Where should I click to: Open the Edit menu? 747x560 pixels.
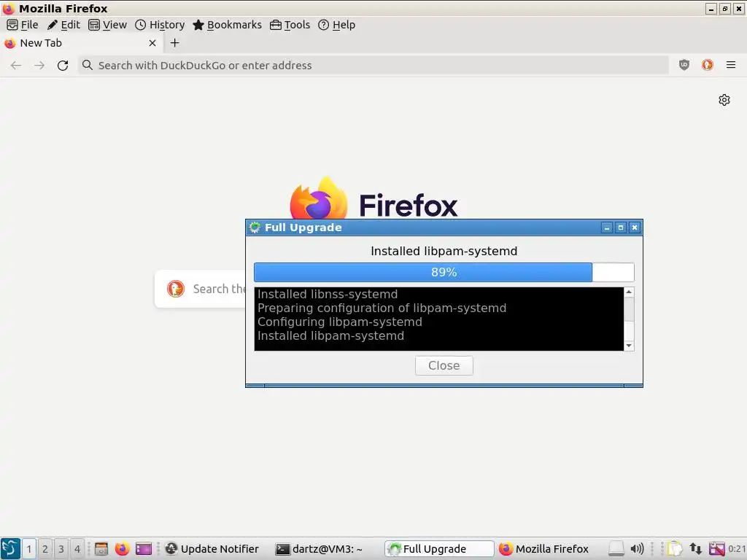click(63, 25)
